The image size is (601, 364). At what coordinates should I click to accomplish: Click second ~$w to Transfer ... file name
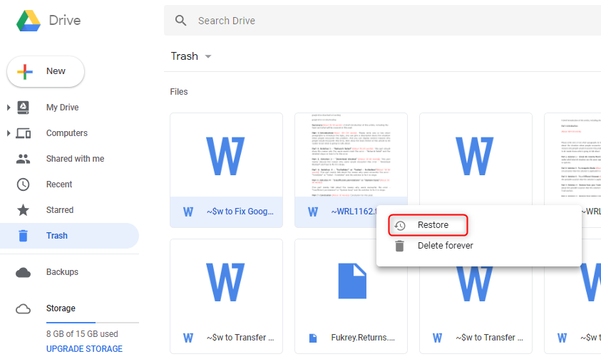(x=490, y=338)
